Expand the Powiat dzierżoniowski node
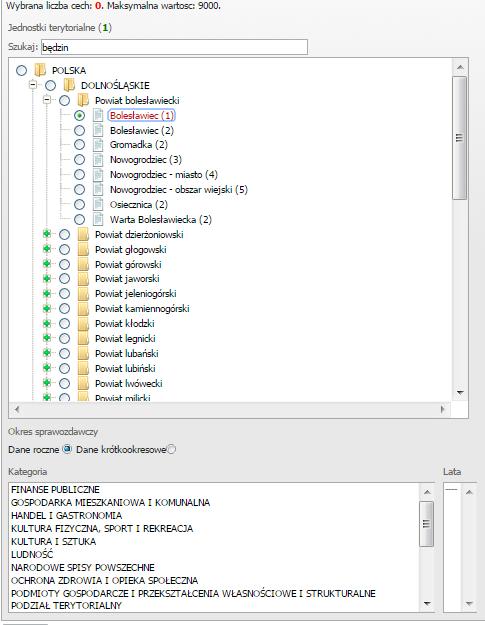The width and height of the screenshot is (485, 625). (47, 234)
